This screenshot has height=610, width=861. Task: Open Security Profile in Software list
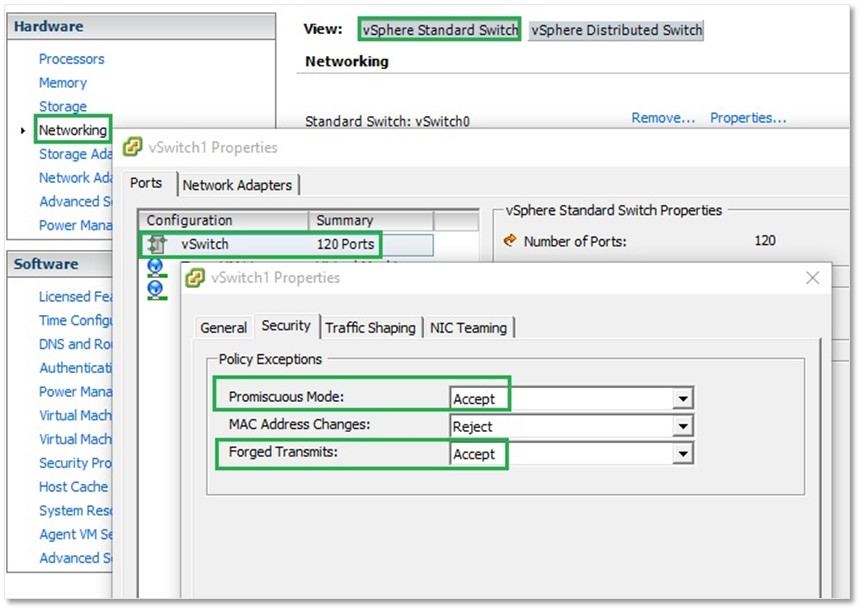coord(75,463)
